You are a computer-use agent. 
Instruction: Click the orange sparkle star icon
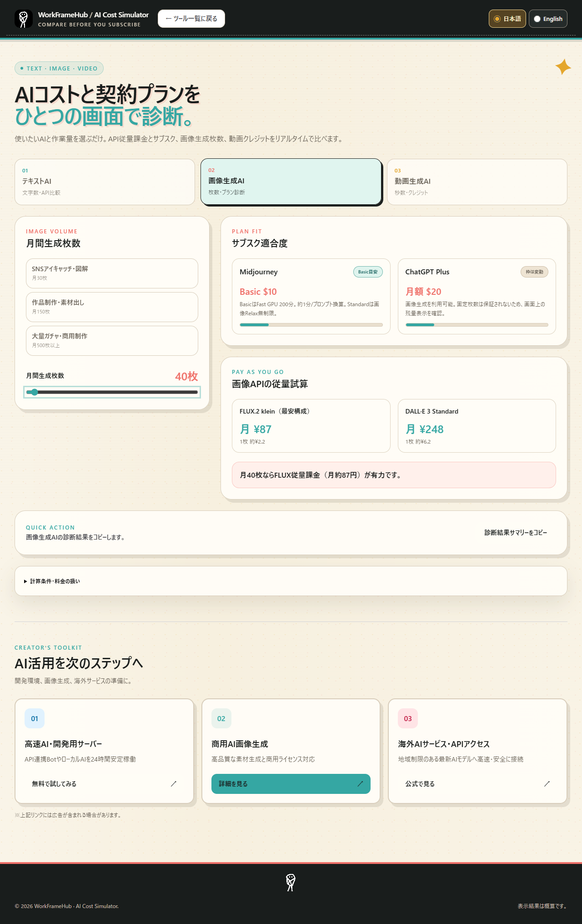tap(563, 67)
